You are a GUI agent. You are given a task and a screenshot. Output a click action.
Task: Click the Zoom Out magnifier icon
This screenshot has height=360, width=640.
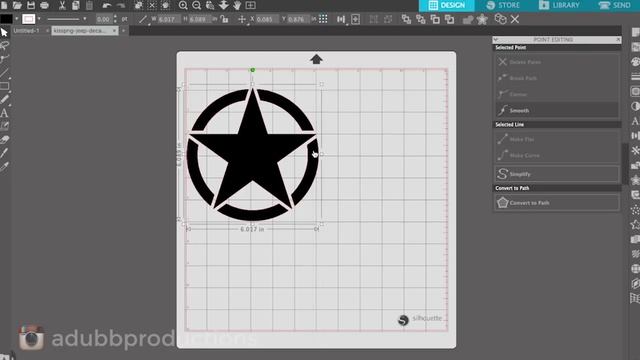coord(197,5)
